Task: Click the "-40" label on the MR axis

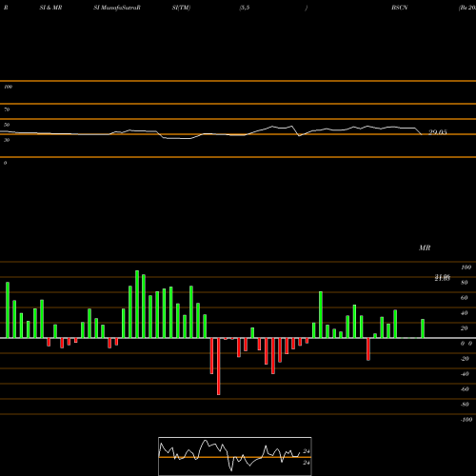Action: coord(465,374)
